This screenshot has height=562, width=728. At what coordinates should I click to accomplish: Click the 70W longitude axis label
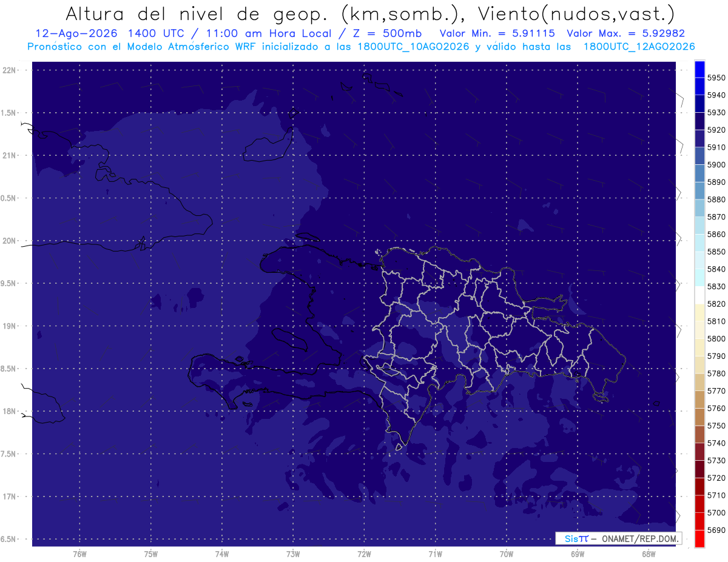coord(507,554)
